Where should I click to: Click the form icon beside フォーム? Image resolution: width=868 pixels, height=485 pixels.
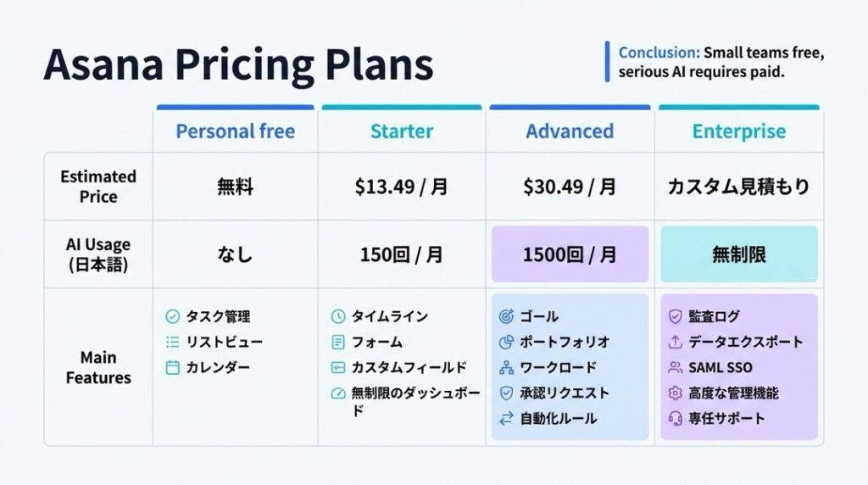tap(337, 343)
